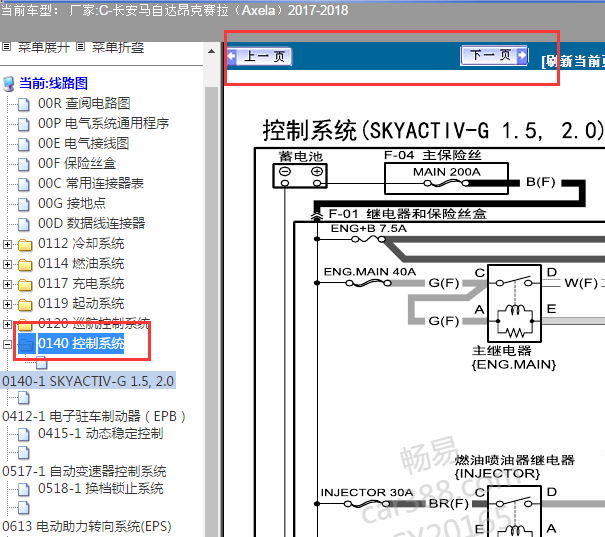The width and height of the screenshot is (605, 537).
Task: Click the 当前:线路图 root icon
Action: coord(9,84)
